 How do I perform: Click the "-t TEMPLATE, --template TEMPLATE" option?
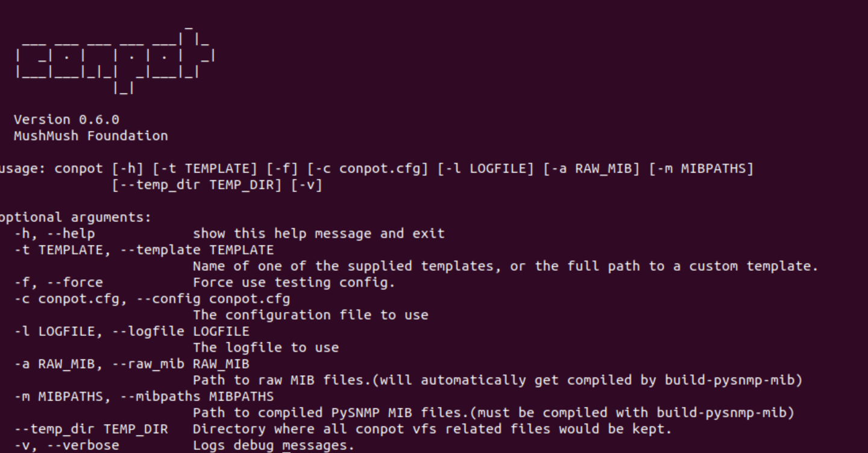pyautogui.click(x=143, y=250)
